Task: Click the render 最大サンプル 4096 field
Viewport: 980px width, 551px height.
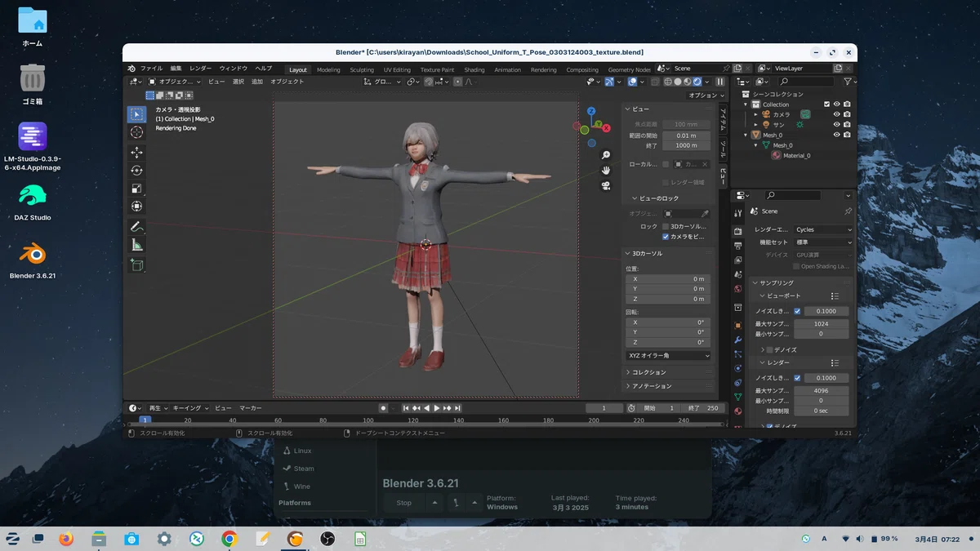Action: click(821, 391)
